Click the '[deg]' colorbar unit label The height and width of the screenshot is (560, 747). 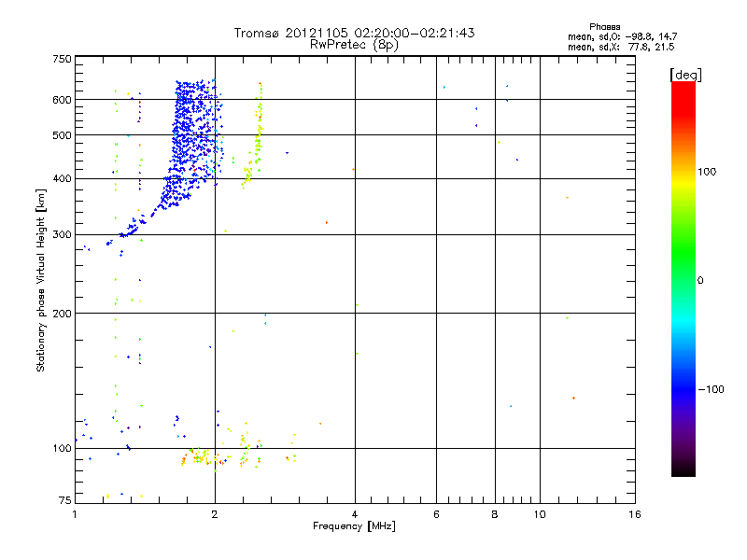[685, 75]
